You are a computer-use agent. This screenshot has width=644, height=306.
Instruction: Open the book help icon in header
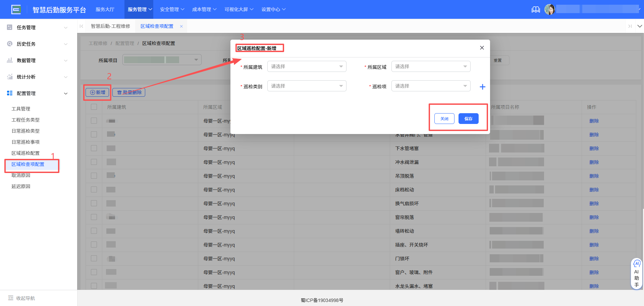click(536, 9)
